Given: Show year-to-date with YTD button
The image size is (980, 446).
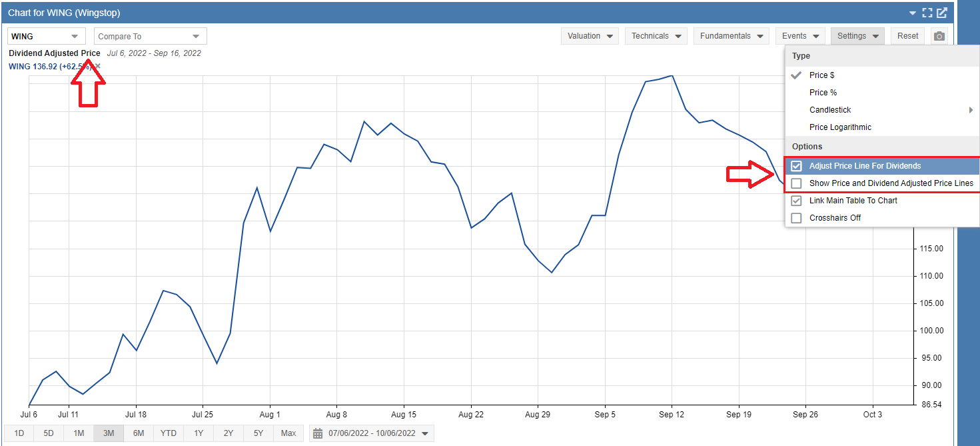Looking at the screenshot, I should (x=169, y=433).
